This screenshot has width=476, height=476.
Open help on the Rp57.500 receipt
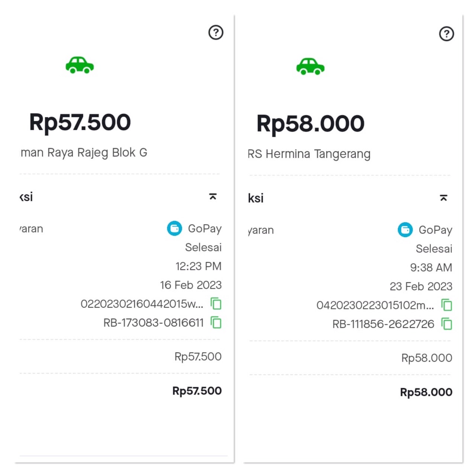216,33
